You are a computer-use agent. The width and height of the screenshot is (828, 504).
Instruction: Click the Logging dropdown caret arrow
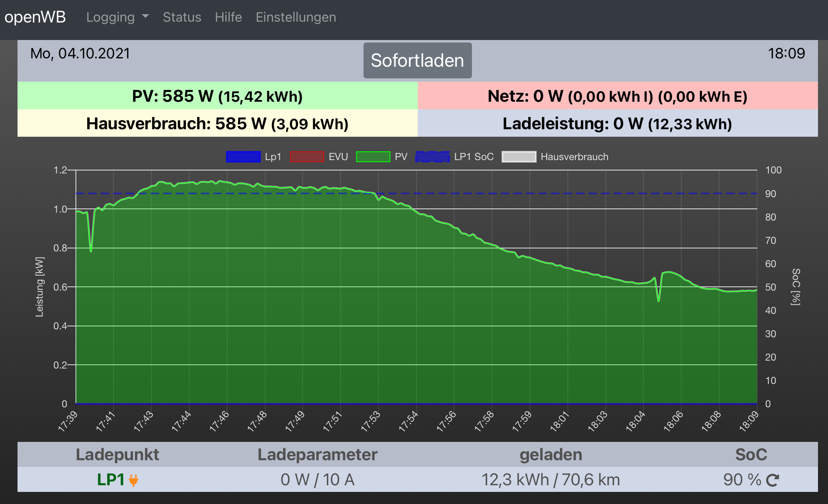pyautogui.click(x=146, y=17)
